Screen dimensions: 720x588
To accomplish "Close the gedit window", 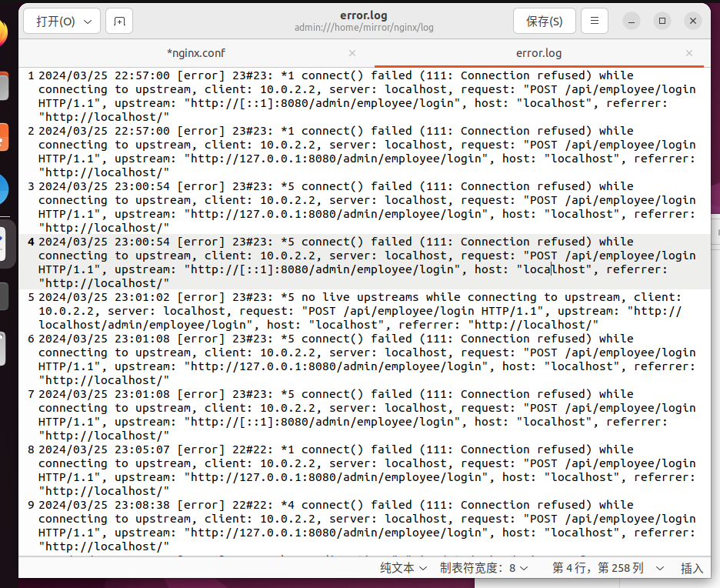I will click(693, 21).
